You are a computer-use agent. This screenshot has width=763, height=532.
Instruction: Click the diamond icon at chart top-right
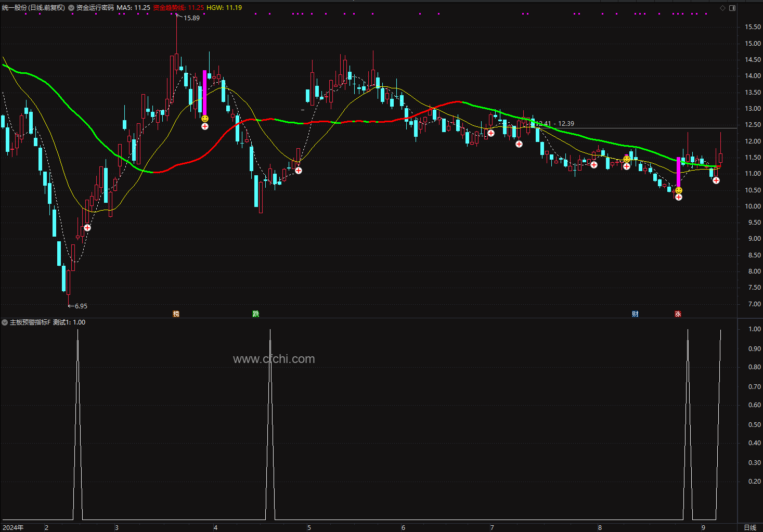[722, 8]
